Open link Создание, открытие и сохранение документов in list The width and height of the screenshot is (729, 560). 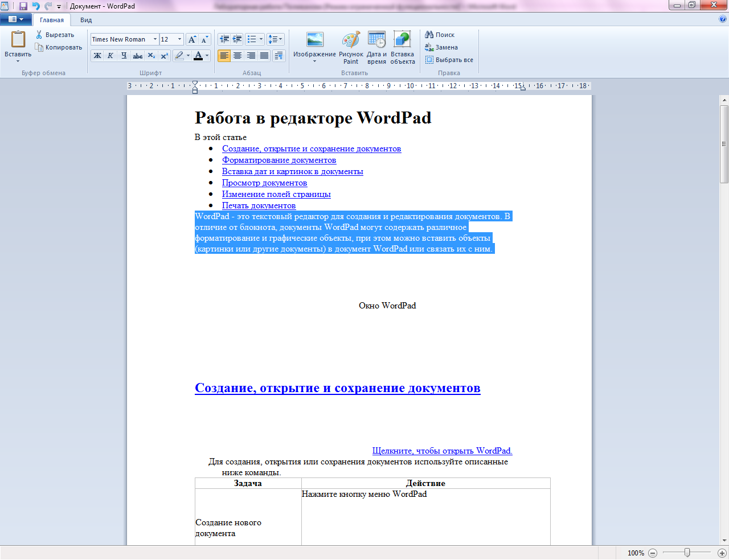coord(312,149)
